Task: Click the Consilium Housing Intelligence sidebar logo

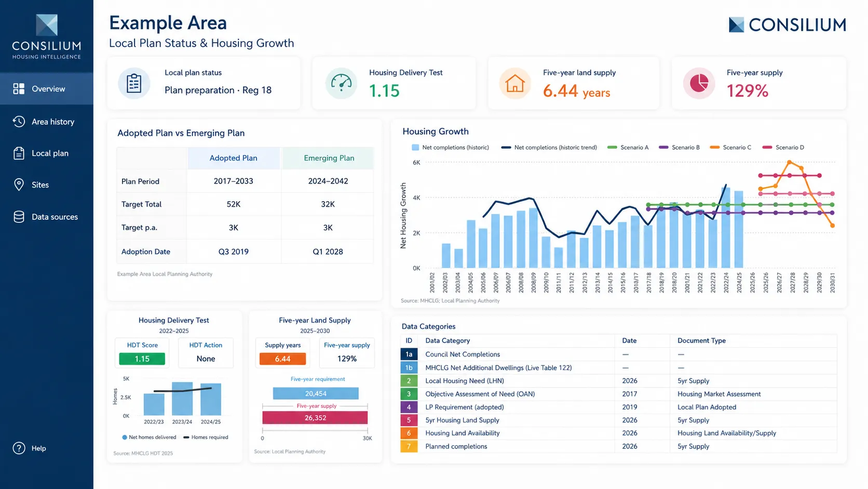Action: tap(47, 37)
